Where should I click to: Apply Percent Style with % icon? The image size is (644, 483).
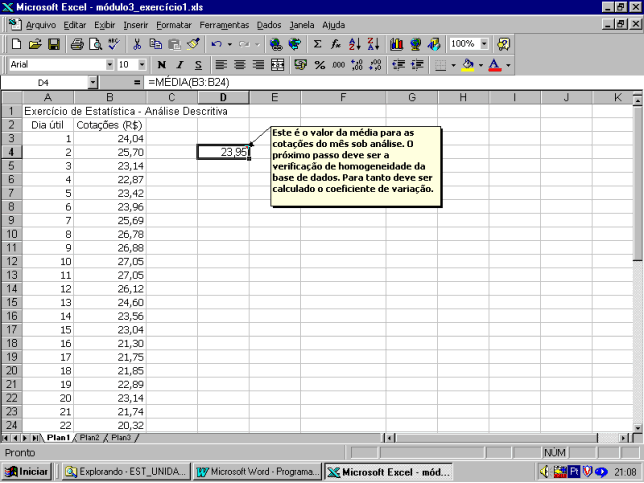(320, 64)
